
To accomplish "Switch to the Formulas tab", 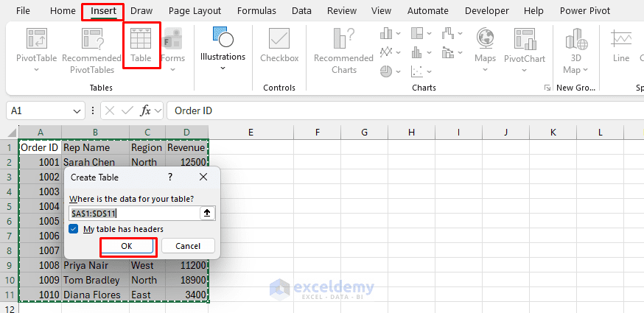I will tap(256, 11).
